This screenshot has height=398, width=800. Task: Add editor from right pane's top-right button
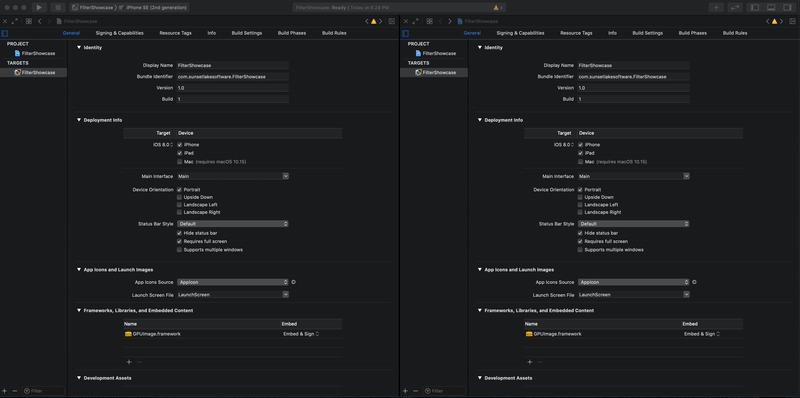792,21
